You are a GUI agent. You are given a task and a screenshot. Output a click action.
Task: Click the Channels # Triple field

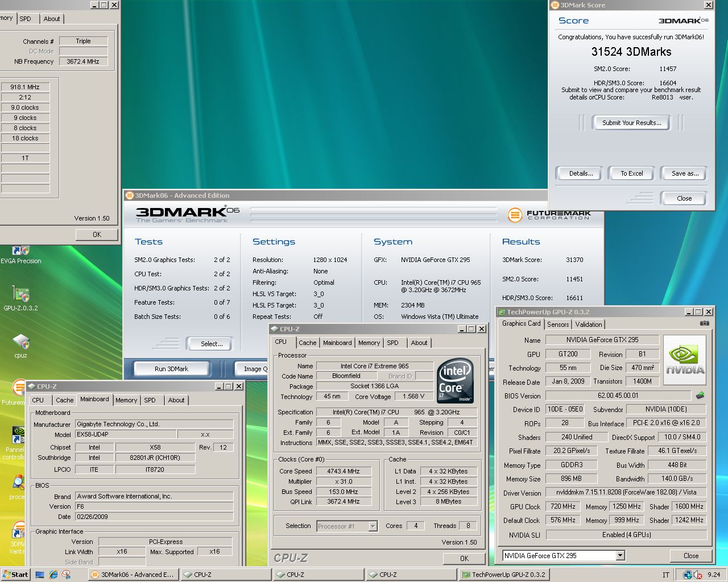pyautogui.click(x=83, y=41)
